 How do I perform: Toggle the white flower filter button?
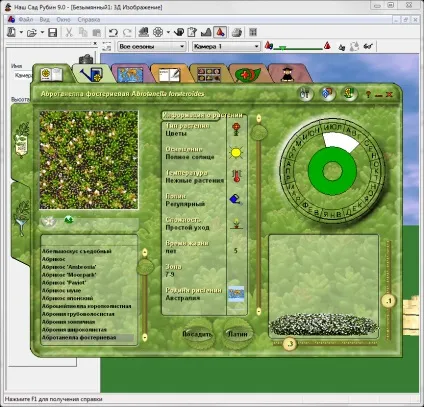tap(49, 221)
